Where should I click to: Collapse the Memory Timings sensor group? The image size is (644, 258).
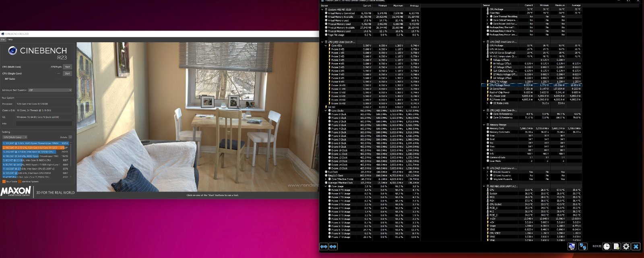tap(484, 125)
